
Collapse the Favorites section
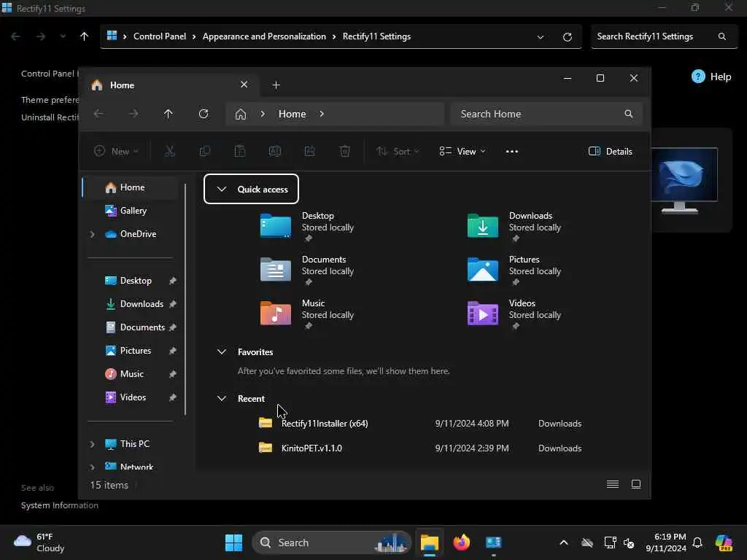coord(222,352)
